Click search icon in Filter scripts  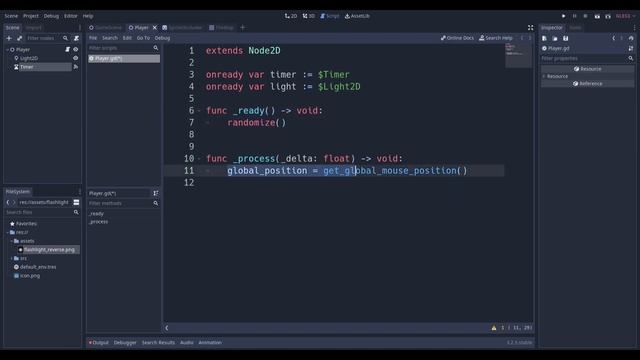tap(156, 48)
